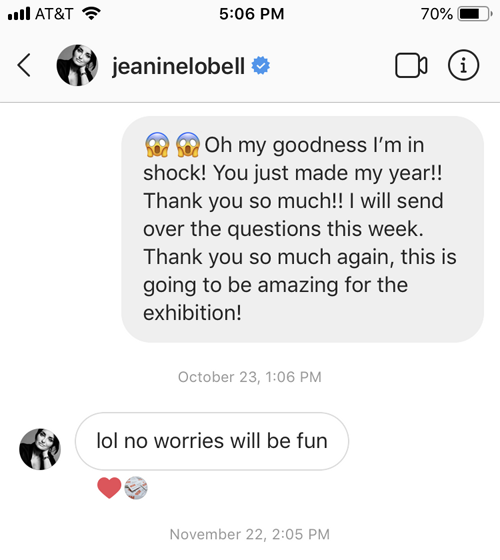Tap the word "exhibition!" in the sent message
500x560 pixels.
pos(192,313)
